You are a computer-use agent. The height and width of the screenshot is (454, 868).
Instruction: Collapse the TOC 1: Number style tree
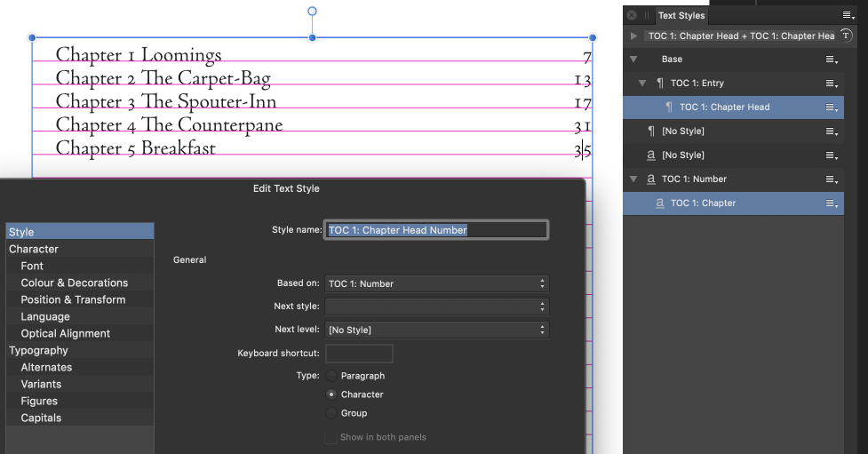click(x=633, y=179)
